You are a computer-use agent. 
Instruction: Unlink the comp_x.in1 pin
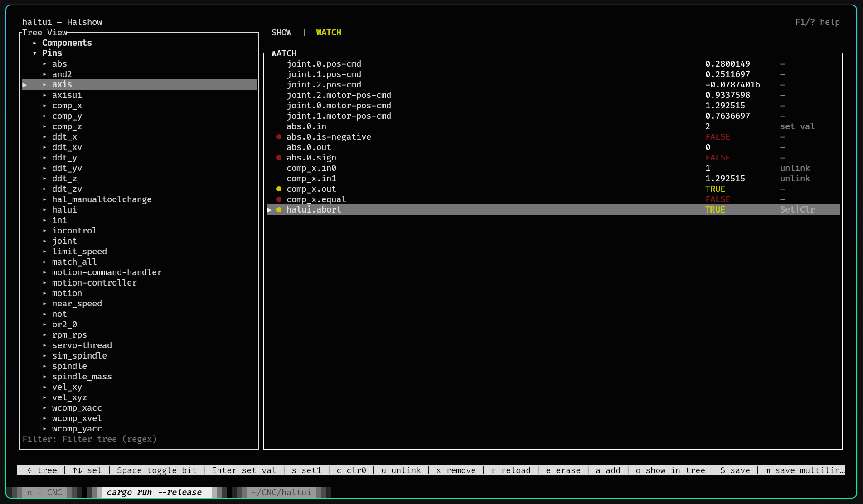pyautogui.click(x=795, y=179)
